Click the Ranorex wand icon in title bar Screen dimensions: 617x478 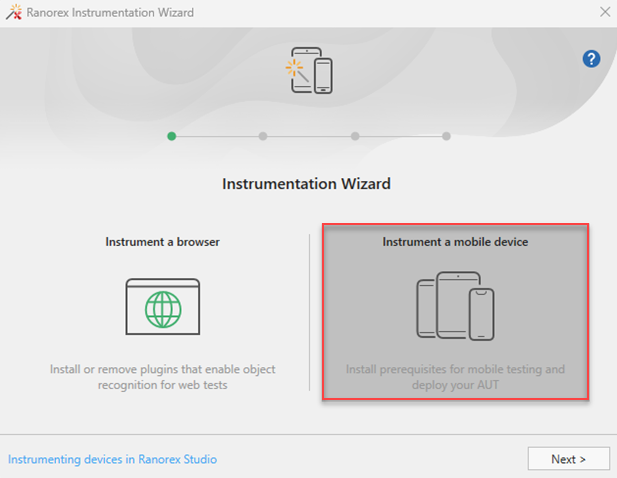tap(14, 12)
